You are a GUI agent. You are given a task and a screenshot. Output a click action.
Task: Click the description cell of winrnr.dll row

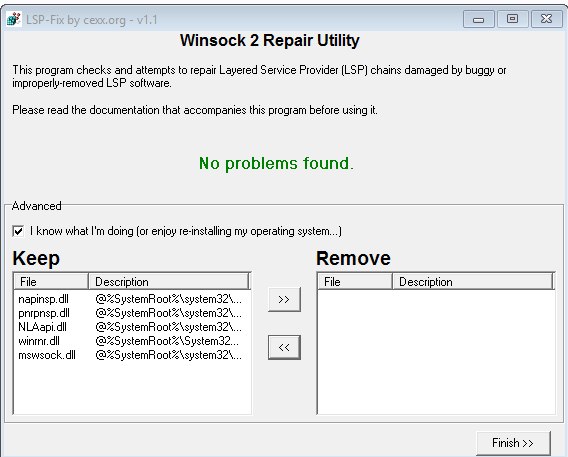point(167,341)
